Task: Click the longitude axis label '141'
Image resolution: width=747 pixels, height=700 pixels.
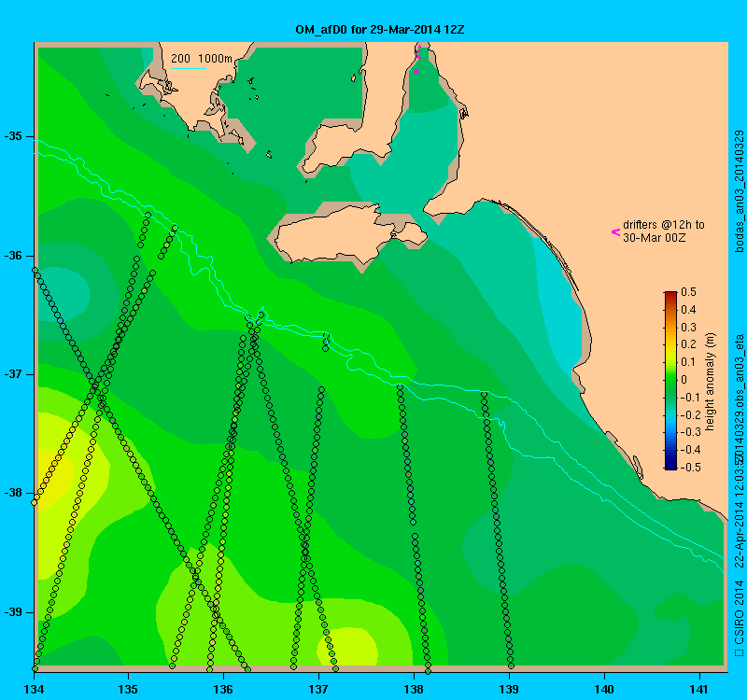Action: 699,689
